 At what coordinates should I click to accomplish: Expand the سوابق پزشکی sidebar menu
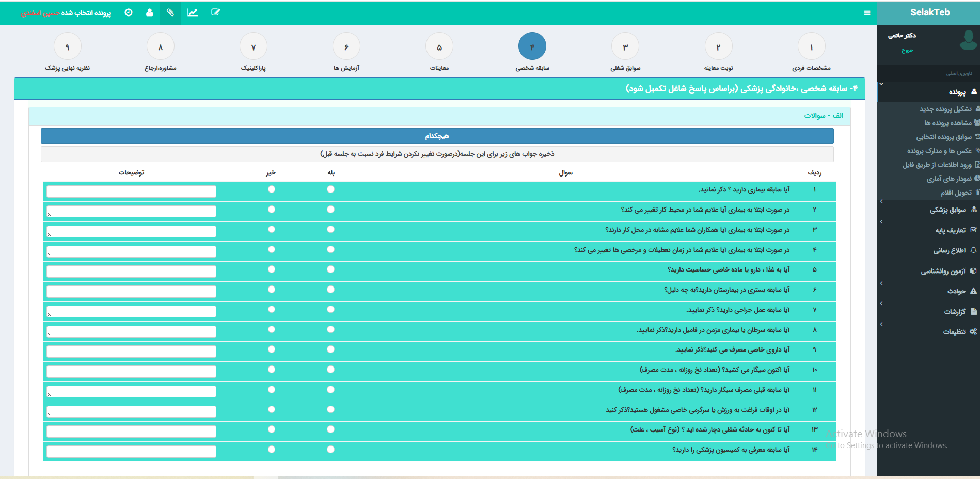coord(947,210)
